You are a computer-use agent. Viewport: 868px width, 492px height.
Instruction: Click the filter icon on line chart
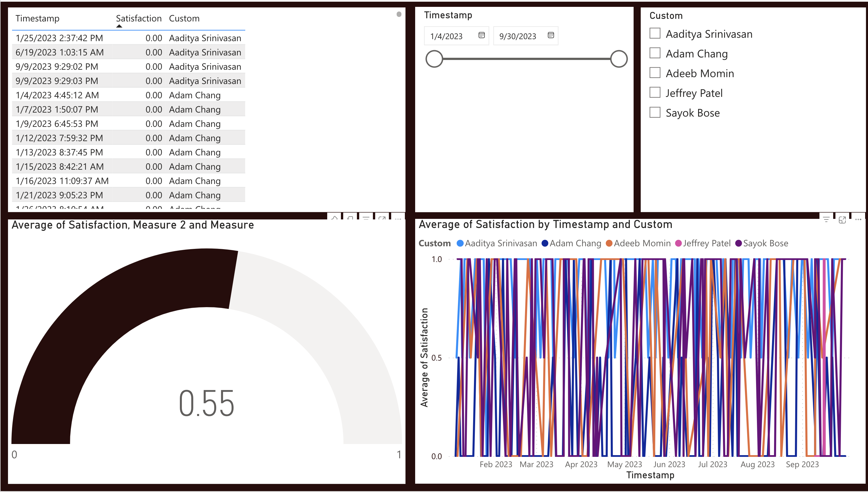[826, 220]
